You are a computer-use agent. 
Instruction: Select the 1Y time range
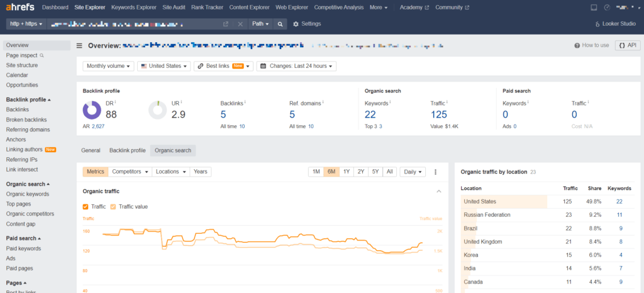tap(346, 172)
